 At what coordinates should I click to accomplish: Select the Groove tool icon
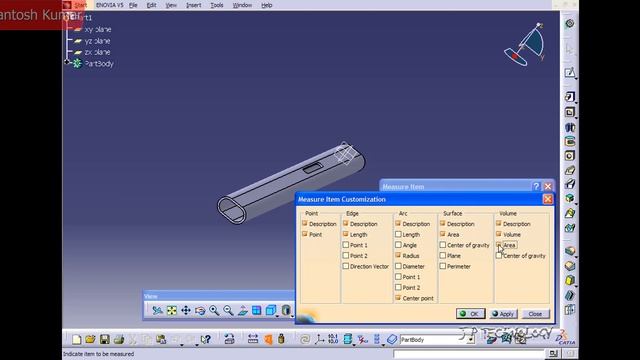click(570, 142)
